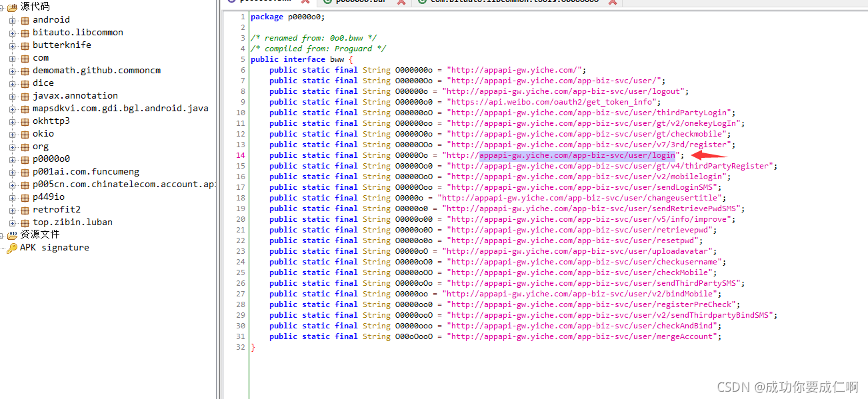Click the "compiled from: Proguard" comment
The height and width of the screenshot is (399, 868).
tap(318, 49)
